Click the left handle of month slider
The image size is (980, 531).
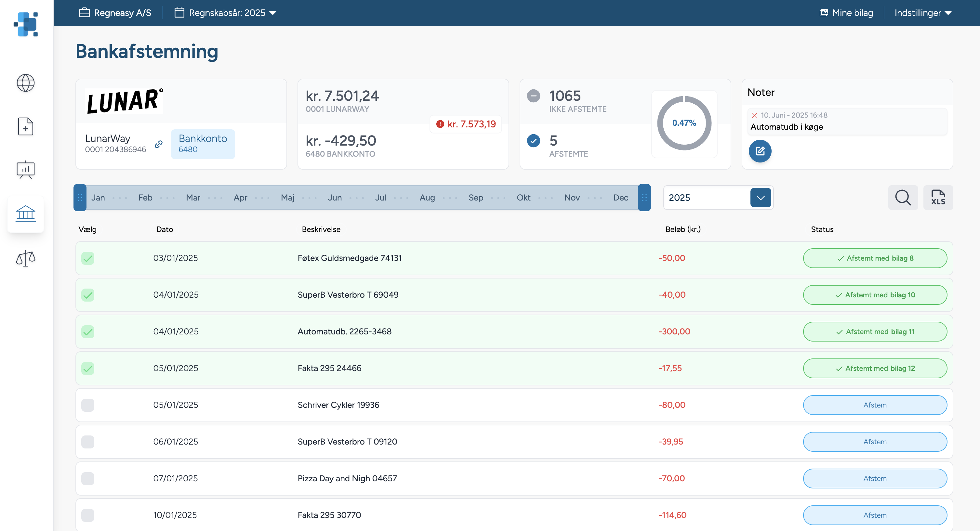point(80,198)
